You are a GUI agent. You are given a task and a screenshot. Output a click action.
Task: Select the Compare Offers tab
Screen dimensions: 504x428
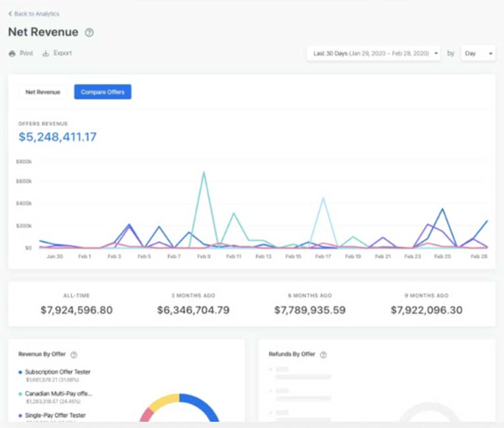(103, 92)
